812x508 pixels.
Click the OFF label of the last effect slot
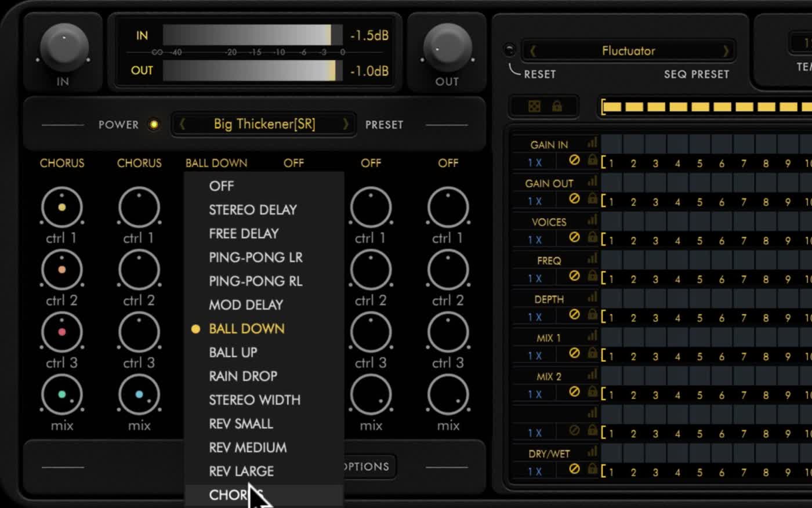448,163
